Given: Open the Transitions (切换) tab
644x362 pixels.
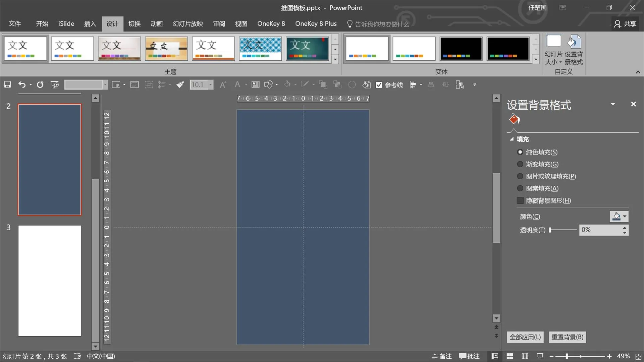Looking at the screenshot, I should point(134,24).
